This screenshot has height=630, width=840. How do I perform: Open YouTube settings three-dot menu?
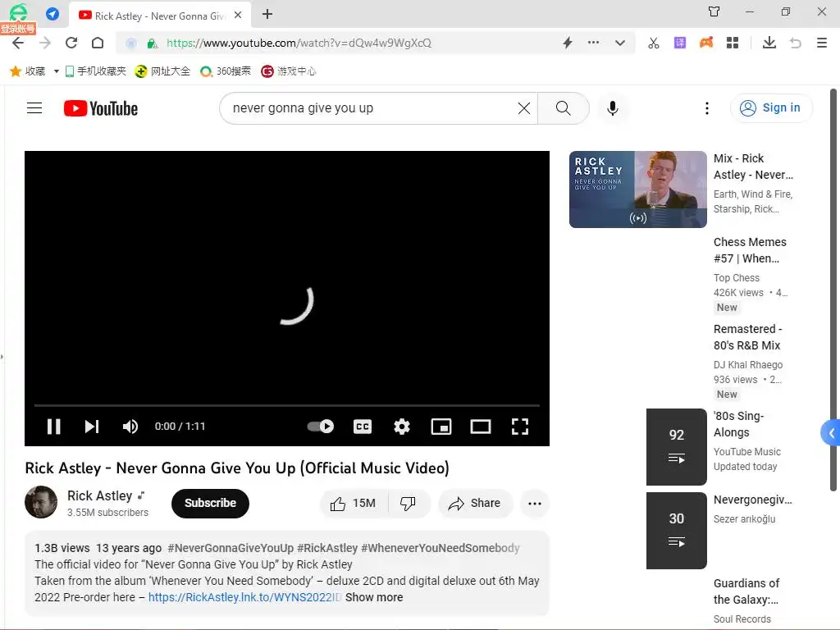pyautogui.click(x=707, y=108)
